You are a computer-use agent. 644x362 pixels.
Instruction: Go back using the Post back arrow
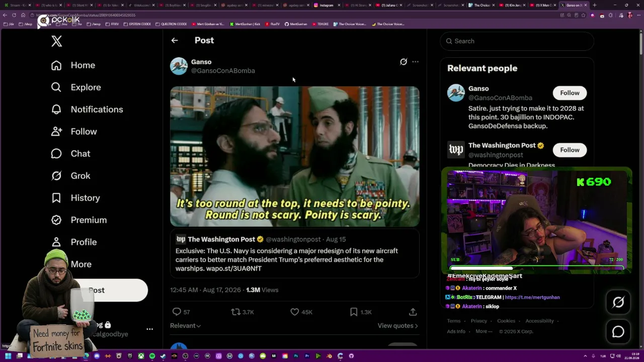pos(175,40)
